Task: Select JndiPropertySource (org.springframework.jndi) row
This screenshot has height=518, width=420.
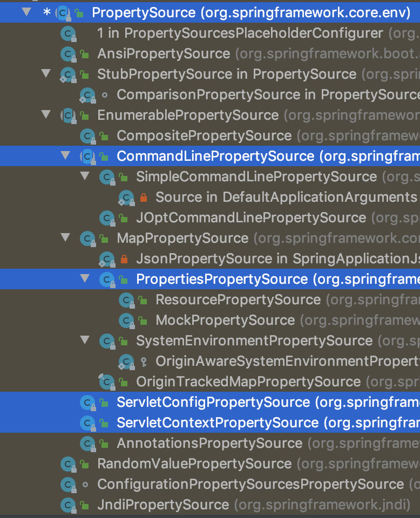Action: coord(210,504)
